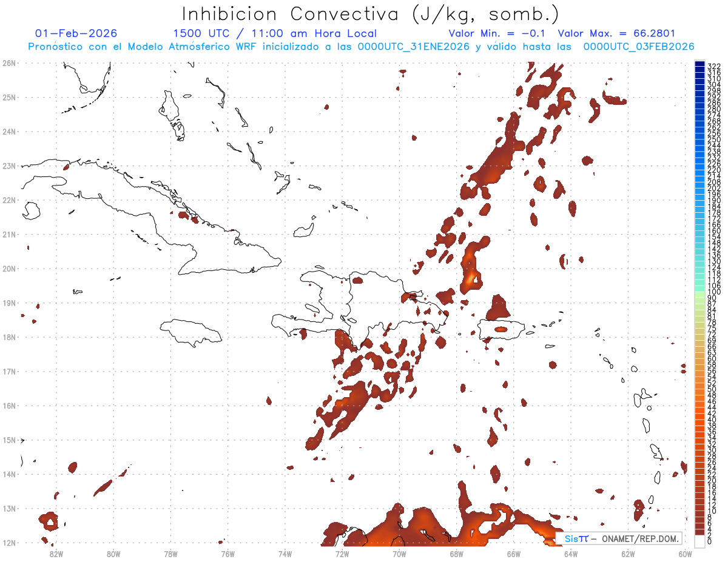Click the 80W longitude label
The height and width of the screenshot is (562, 728).
click(x=113, y=554)
